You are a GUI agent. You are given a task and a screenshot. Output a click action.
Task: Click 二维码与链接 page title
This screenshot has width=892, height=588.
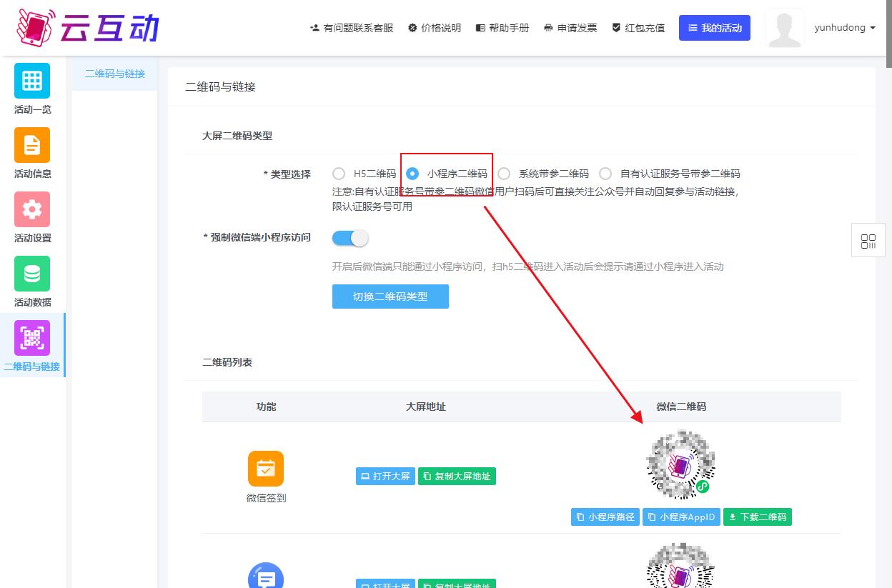[x=220, y=87]
